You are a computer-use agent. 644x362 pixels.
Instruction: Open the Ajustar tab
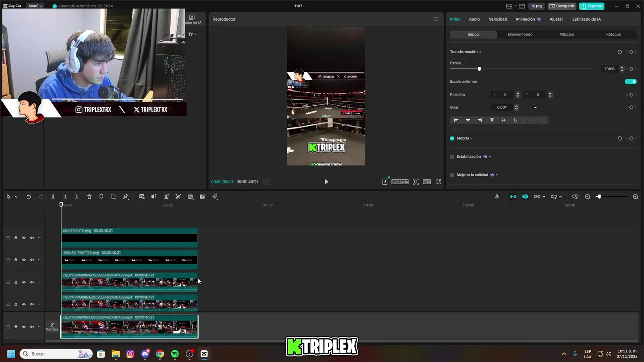pos(556,19)
